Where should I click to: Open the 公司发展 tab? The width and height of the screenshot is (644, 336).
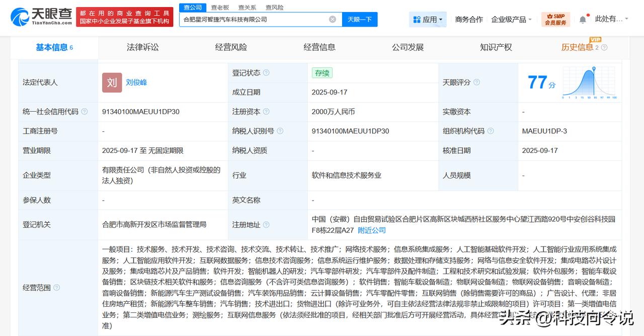tap(408, 47)
